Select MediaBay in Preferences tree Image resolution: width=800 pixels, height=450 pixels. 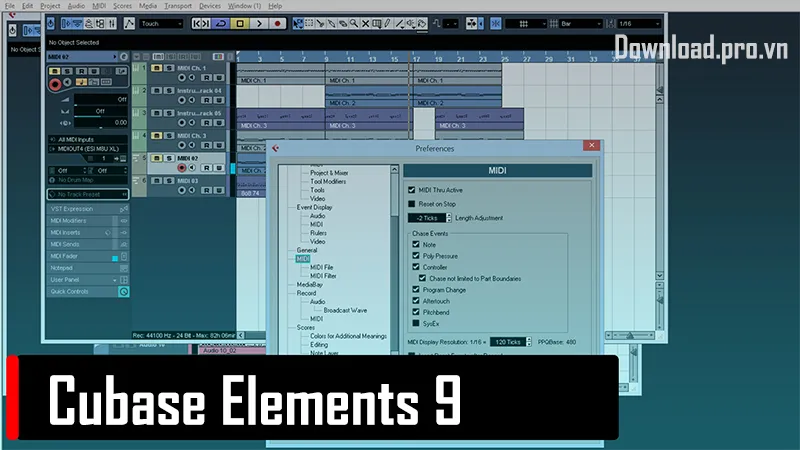(310, 284)
